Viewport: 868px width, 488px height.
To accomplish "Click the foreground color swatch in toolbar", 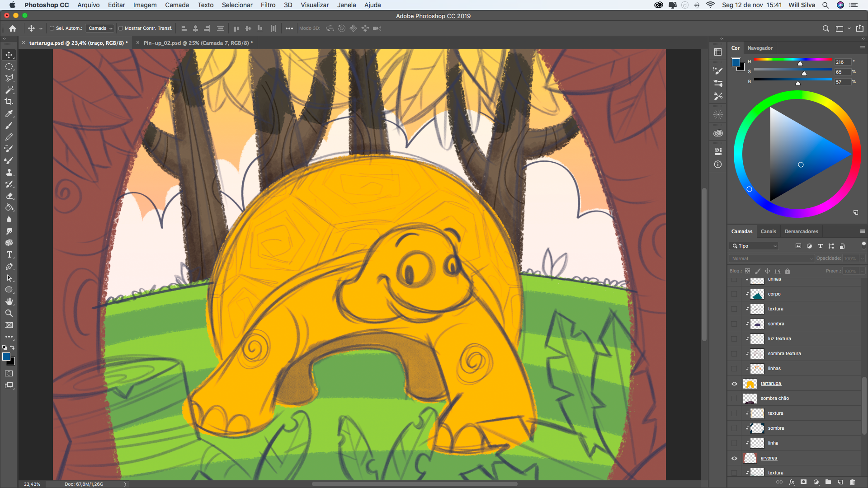I will coord(6,357).
